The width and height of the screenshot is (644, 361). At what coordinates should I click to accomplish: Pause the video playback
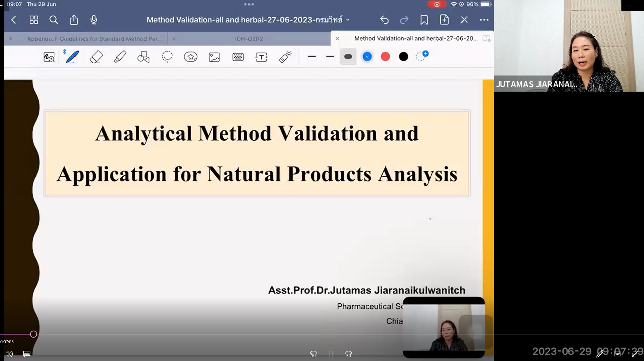pos(331,354)
